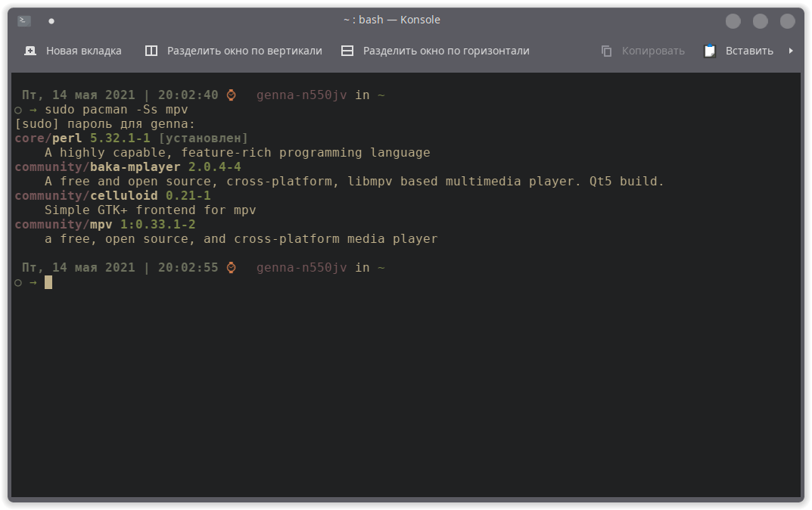Click the greyed-out Copy icon
This screenshot has height=510, width=812.
(606, 50)
